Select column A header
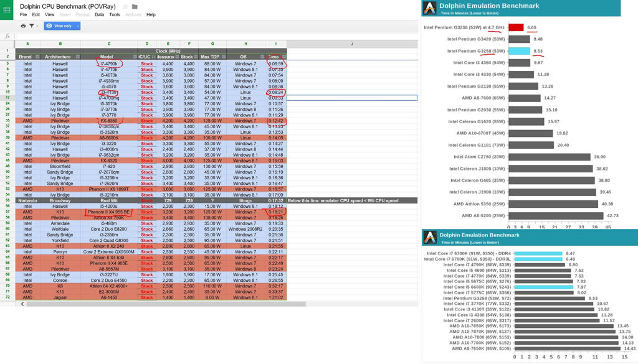638x364 pixels. [27, 44]
